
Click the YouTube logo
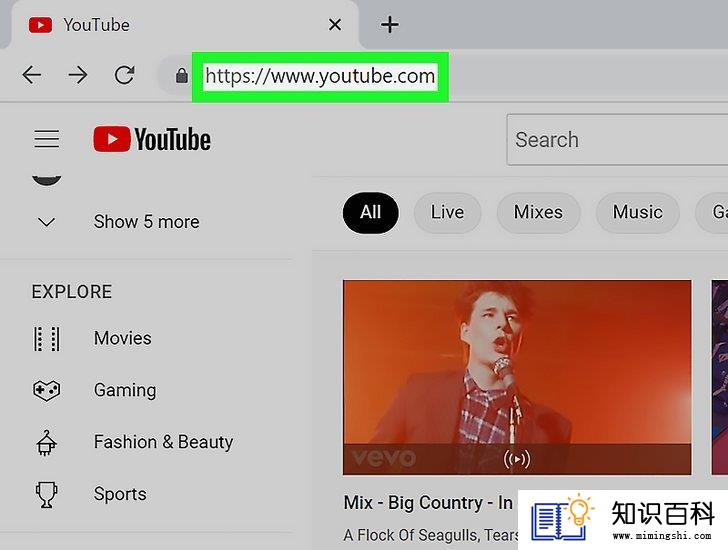[152, 139]
